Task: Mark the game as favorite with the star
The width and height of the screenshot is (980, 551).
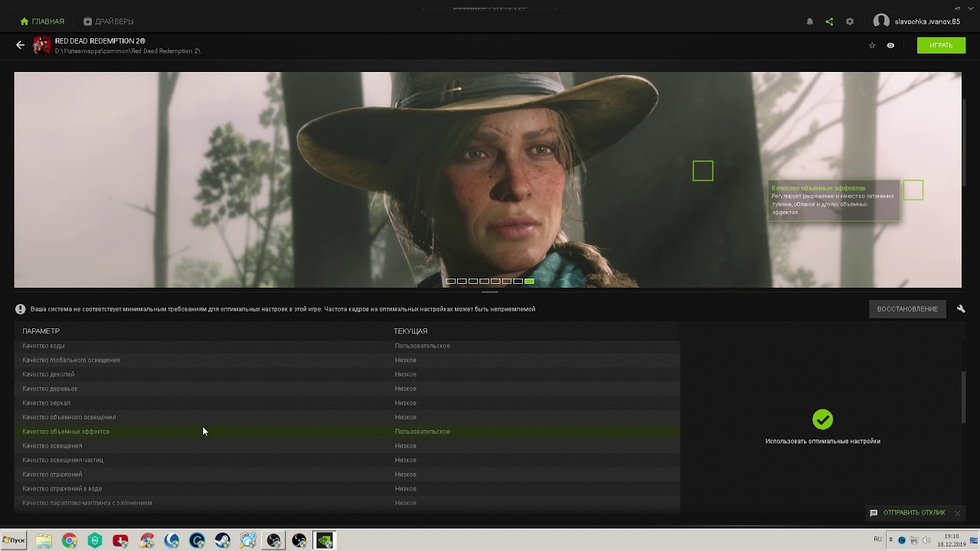Action: point(872,45)
